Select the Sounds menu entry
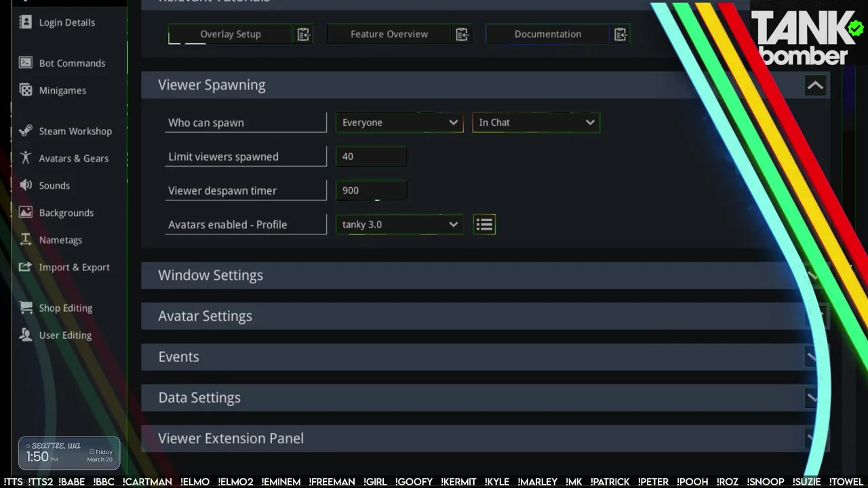Screen dimensions: 868x488 [54, 185]
